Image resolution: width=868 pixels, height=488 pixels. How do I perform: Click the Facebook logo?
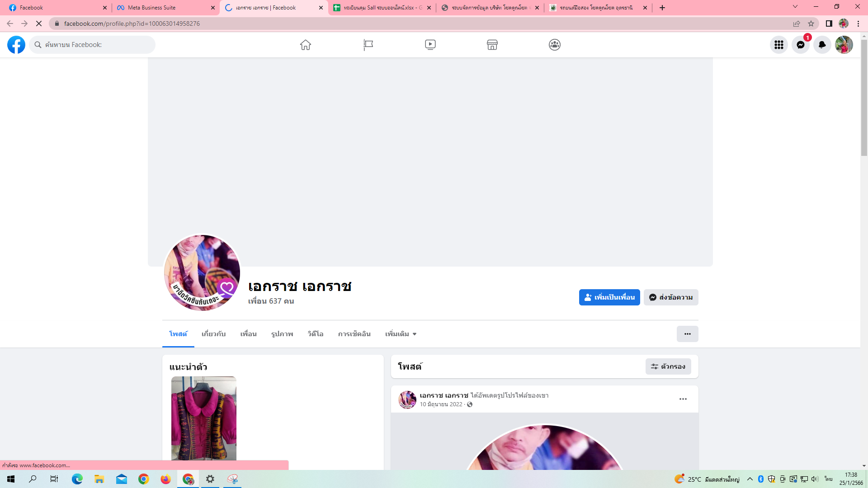16,45
